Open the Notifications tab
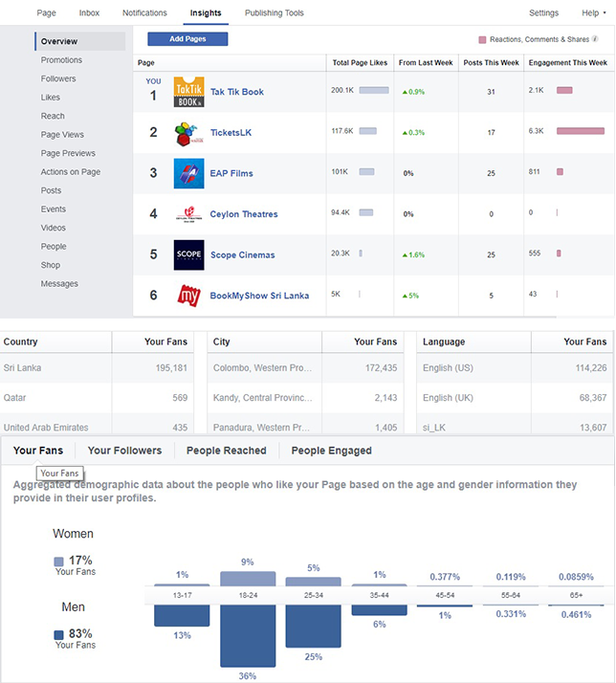 [144, 13]
